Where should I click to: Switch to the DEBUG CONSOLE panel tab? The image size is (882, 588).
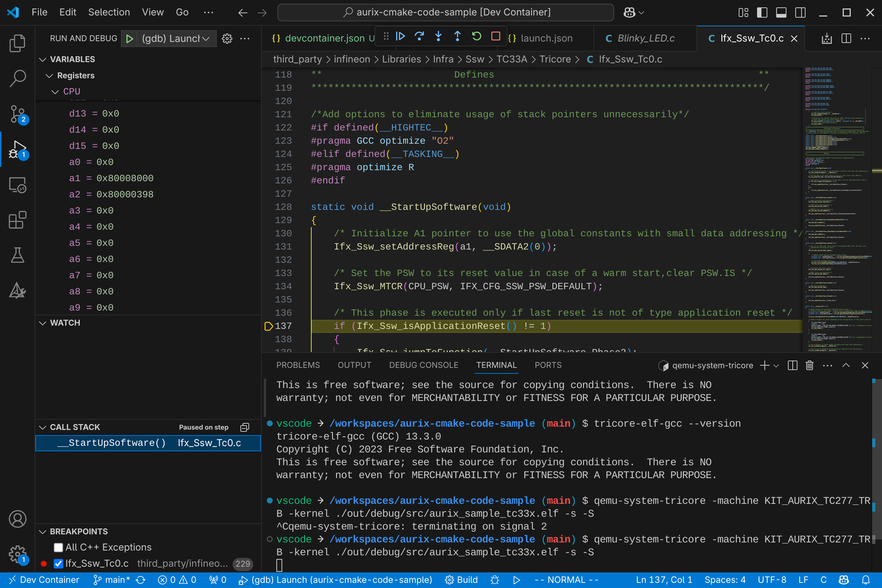pos(424,365)
